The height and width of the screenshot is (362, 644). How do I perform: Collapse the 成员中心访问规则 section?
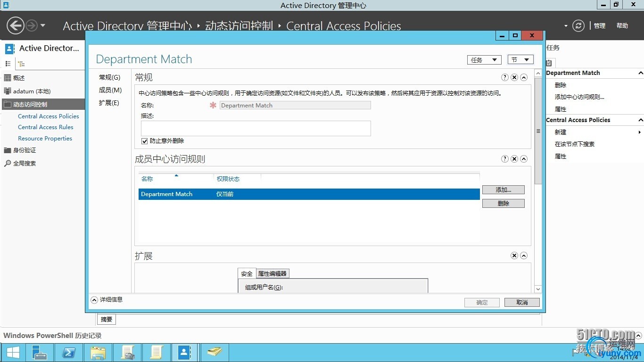[x=524, y=159]
